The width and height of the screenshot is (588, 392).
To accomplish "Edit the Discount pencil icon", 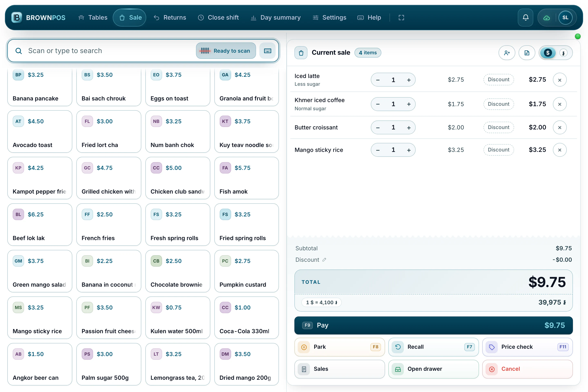I will pyautogui.click(x=324, y=260).
